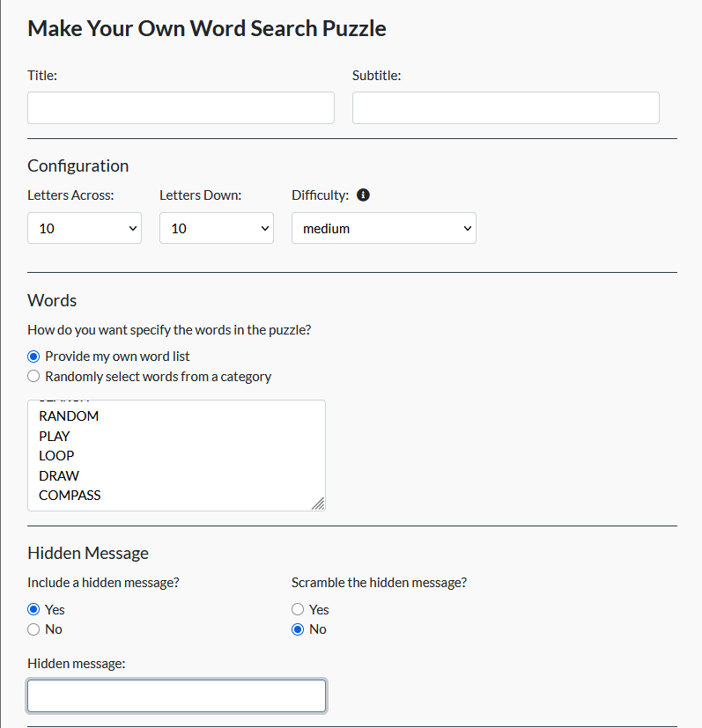Open the Letters Down dropdown
The height and width of the screenshot is (728, 702).
pyautogui.click(x=217, y=228)
